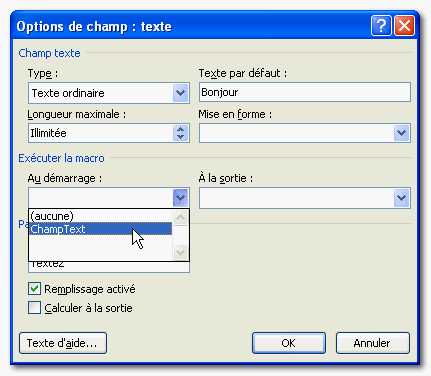
Task: Decrease Longueur maximale with down arrow
Action: [180, 137]
